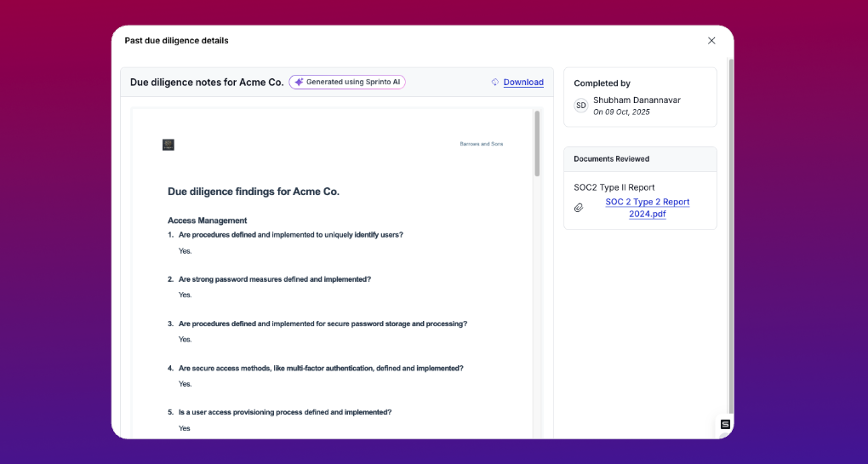The width and height of the screenshot is (868, 464).
Task: Close the Past due diligence details dialog
Action: point(711,41)
